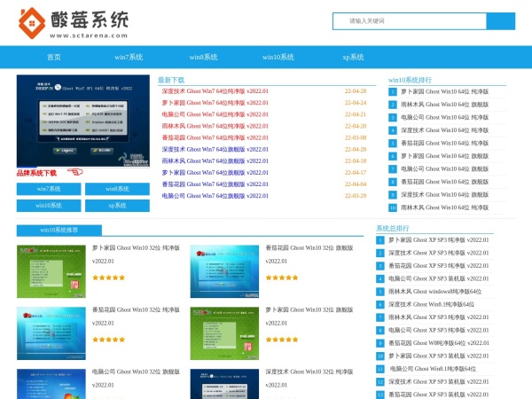
Task: Open rank 7 电脑公司 Ghost Win10 64位 旗舰版
Action: [x=445, y=169]
